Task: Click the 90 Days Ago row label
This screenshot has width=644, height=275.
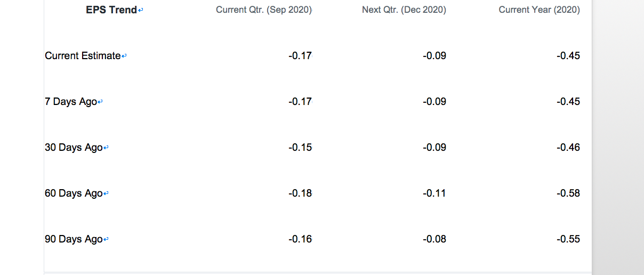Action: [x=74, y=239]
